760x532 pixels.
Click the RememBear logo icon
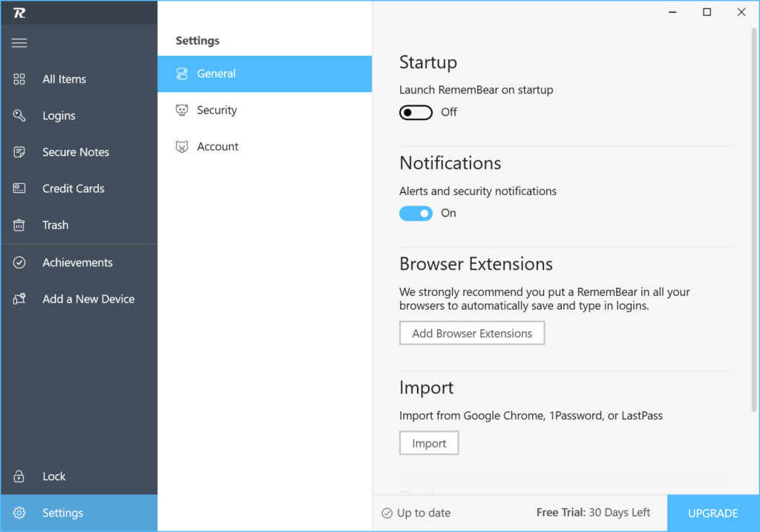(x=19, y=13)
